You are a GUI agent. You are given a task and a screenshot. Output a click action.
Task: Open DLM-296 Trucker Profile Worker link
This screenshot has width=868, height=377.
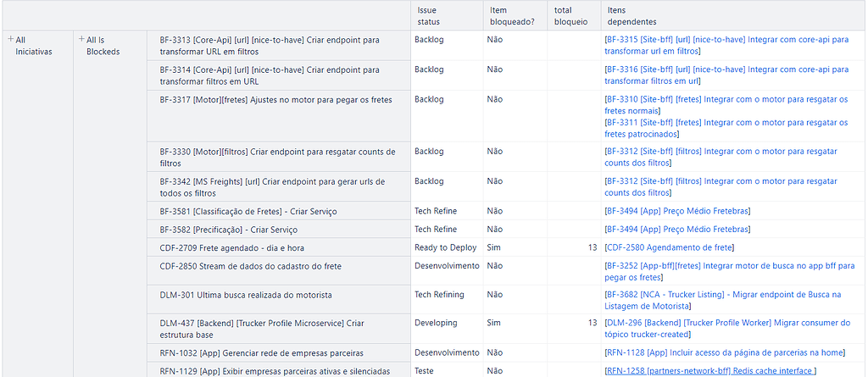(727, 328)
